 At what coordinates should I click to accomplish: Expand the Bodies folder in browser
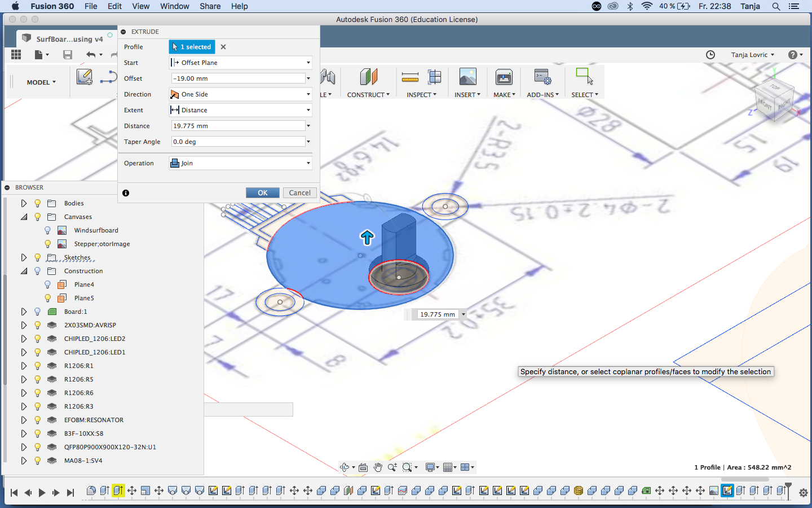coord(24,203)
